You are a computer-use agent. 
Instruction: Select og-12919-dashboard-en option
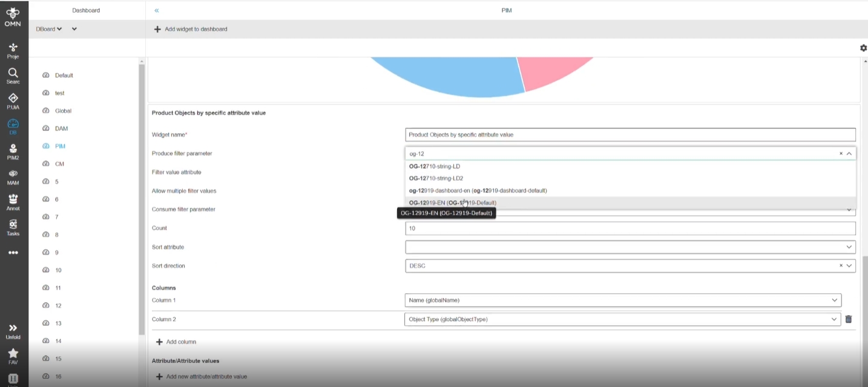[x=630, y=190]
